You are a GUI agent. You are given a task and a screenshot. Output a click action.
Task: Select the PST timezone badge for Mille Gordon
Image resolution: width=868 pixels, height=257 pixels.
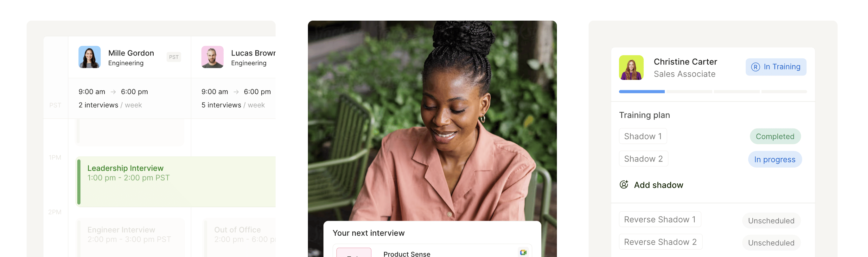(174, 57)
